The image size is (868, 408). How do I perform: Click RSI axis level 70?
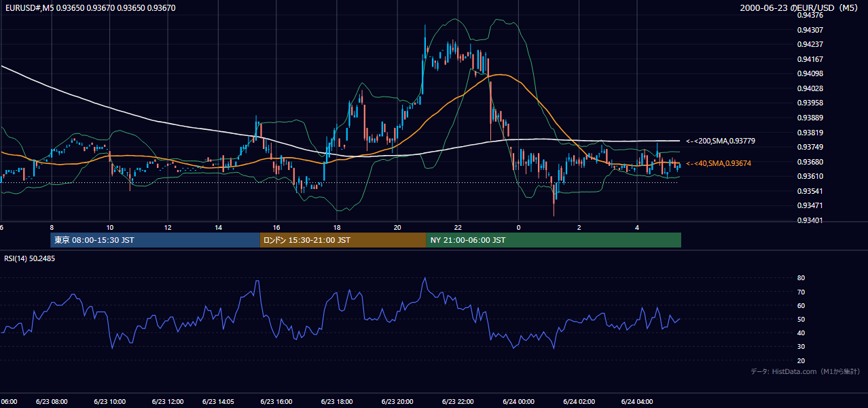tap(801, 292)
